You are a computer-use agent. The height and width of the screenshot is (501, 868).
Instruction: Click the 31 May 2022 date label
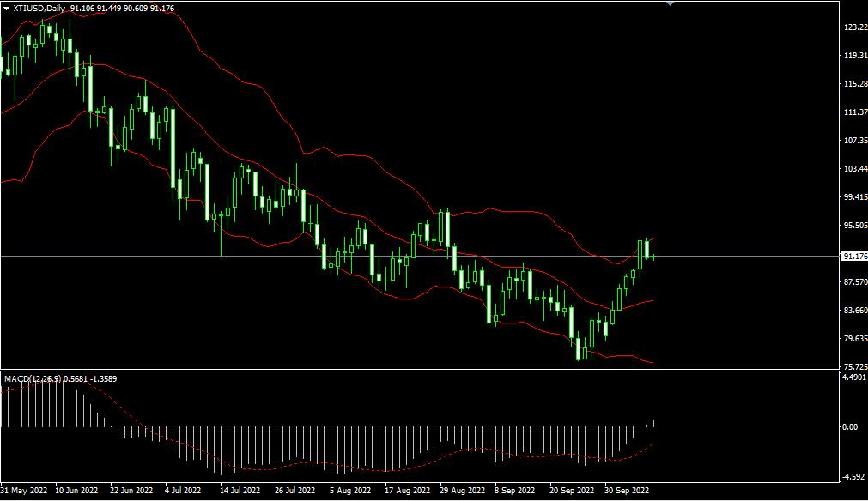point(24,491)
